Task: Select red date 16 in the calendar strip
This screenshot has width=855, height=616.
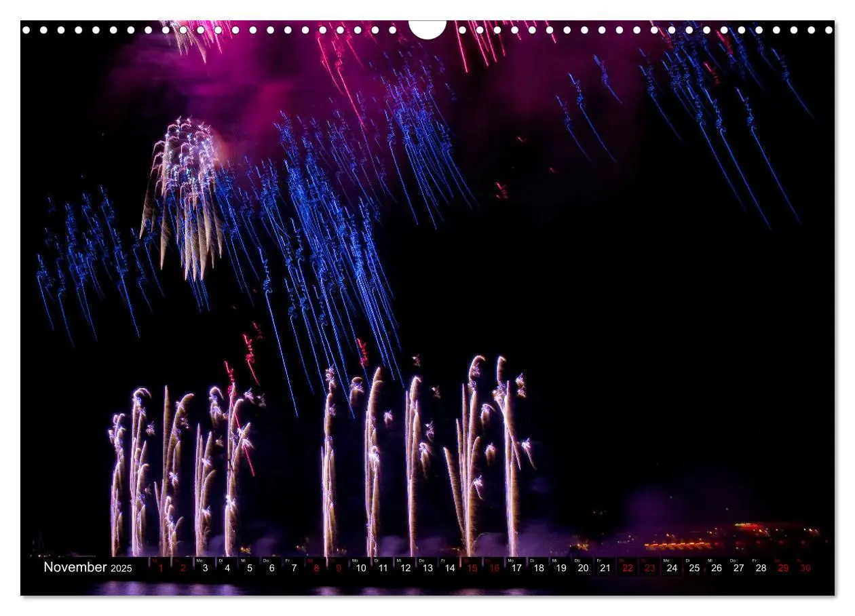Action: tap(494, 568)
